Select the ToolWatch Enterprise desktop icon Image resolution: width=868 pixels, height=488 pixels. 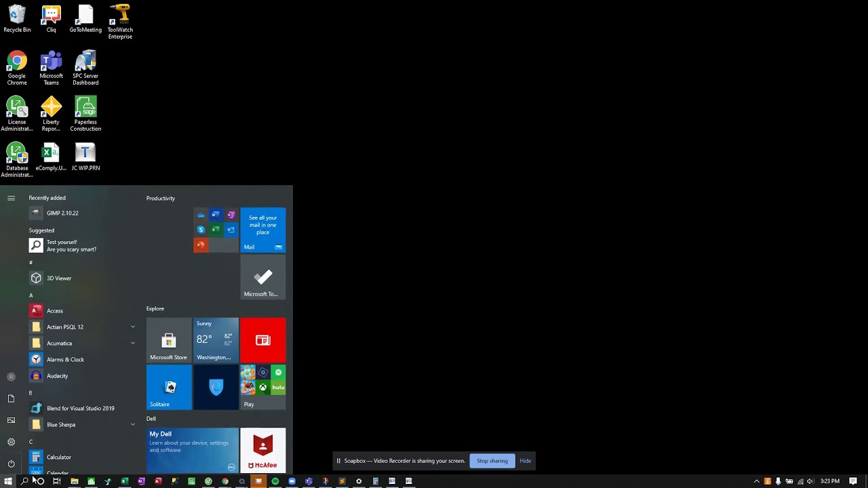[120, 22]
